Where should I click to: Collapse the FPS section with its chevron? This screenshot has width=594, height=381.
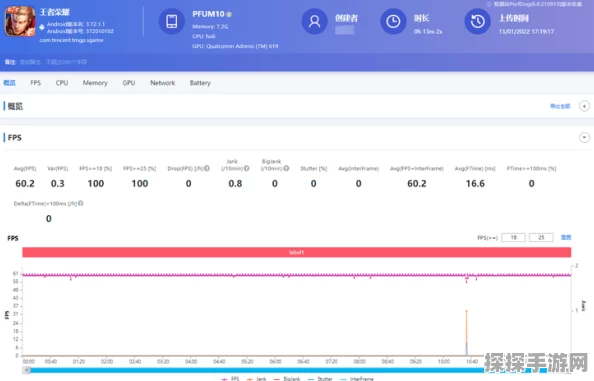pyautogui.click(x=584, y=137)
